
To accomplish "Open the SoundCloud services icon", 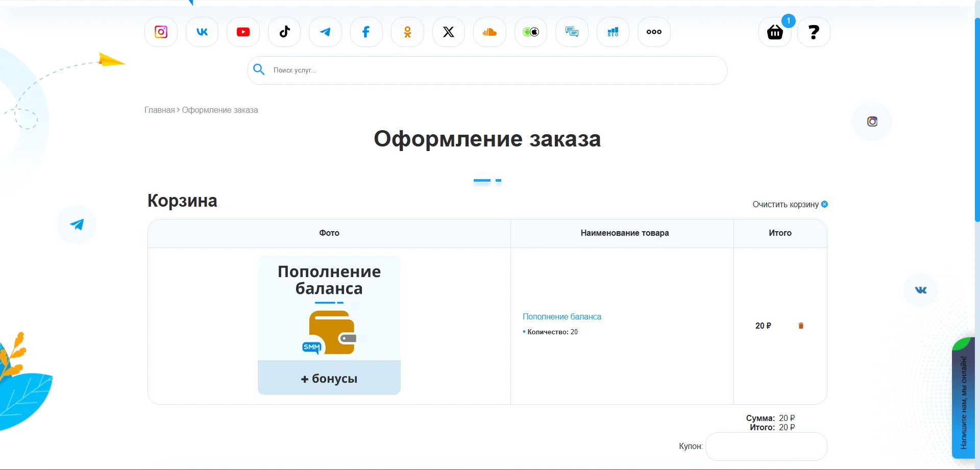I will pos(489,32).
